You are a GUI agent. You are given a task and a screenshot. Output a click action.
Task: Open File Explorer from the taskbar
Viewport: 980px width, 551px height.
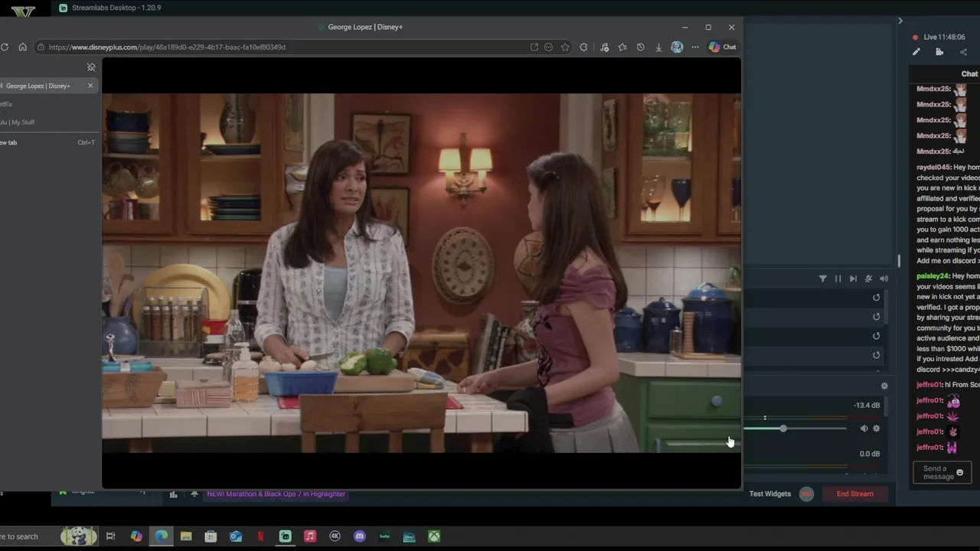click(186, 536)
